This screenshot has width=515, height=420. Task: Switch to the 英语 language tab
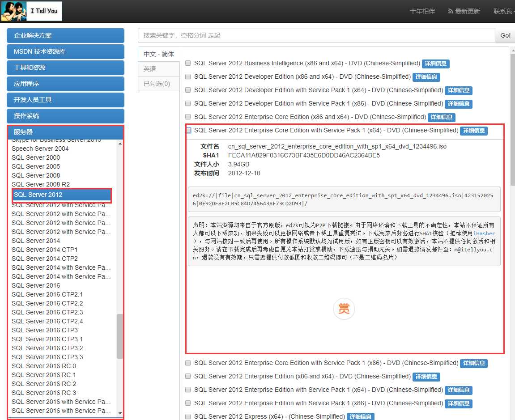click(x=159, y=69)
